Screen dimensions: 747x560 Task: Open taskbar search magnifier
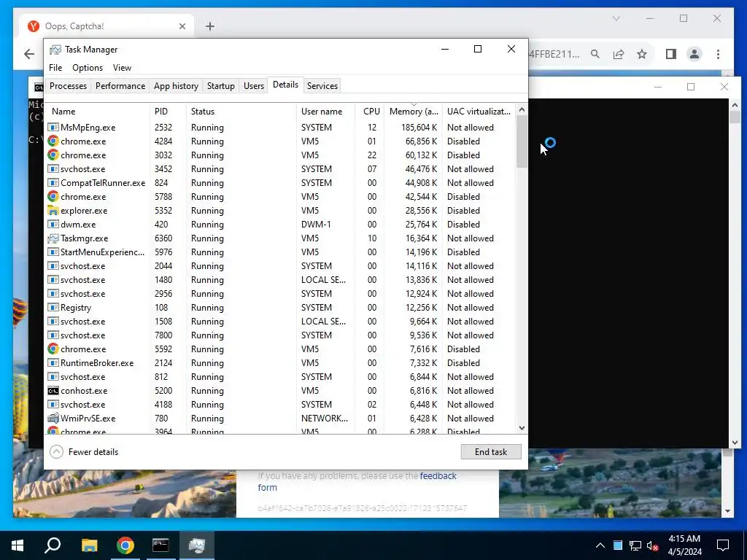(53, 545)
